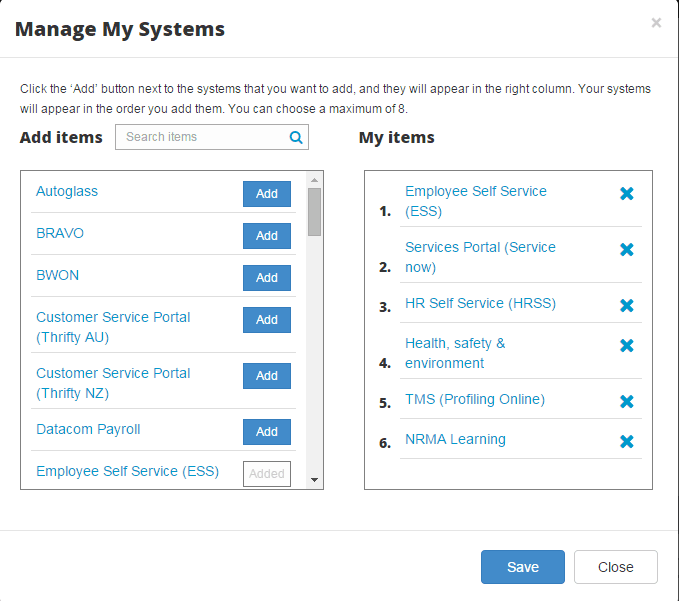Add the BRAVO system

(x=267, y=236)
